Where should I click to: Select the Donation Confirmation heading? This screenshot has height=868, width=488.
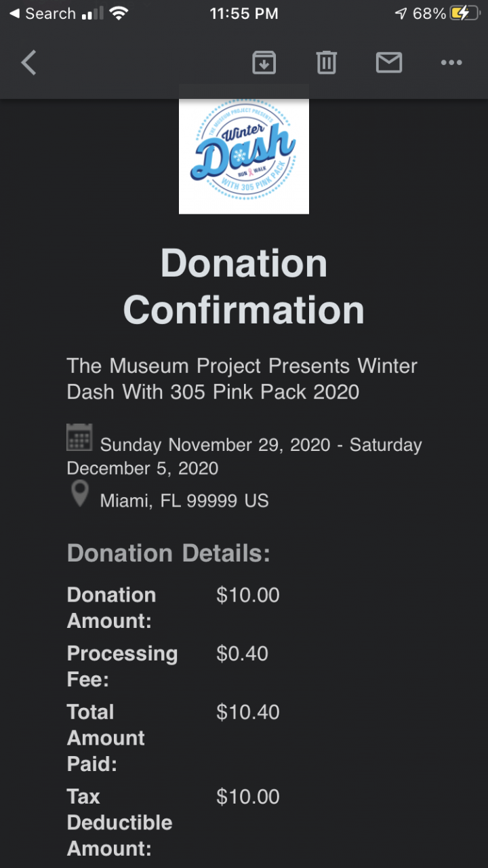(244, 286)
